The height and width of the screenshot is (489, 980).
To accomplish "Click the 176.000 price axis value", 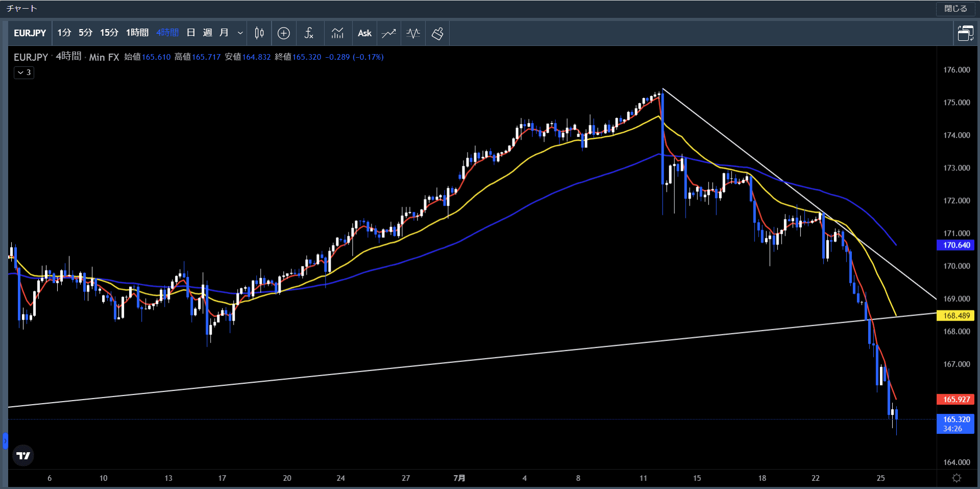I will coord(957,70).
